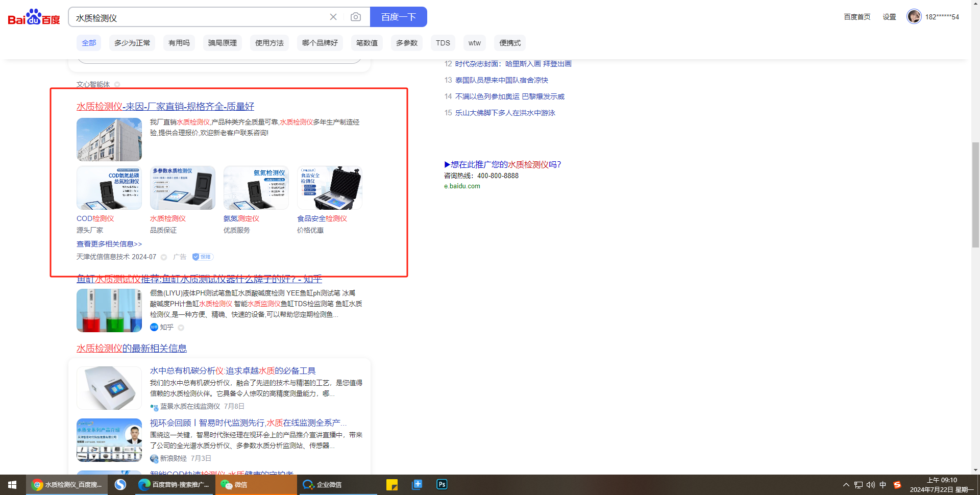The image size is (980, 495).
Task: Click the 保障 guarantee badge icon
Action: (x=203, y=257)
